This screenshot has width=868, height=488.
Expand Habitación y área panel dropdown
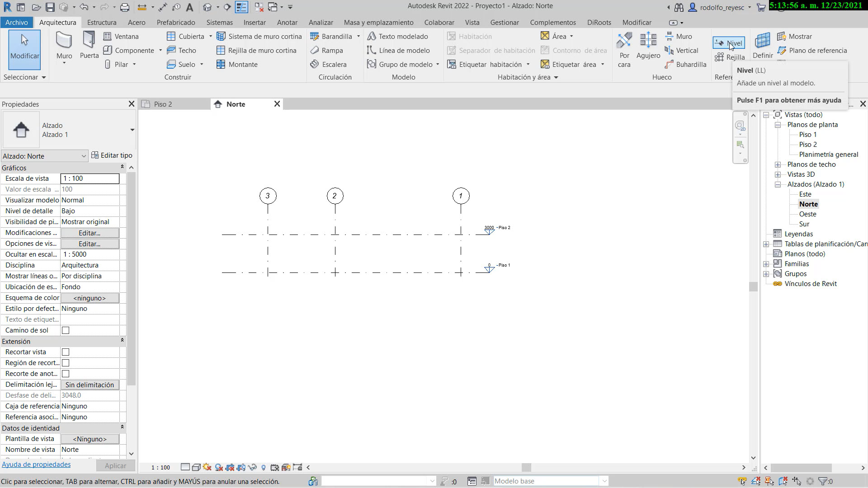[x=556, y=77]
